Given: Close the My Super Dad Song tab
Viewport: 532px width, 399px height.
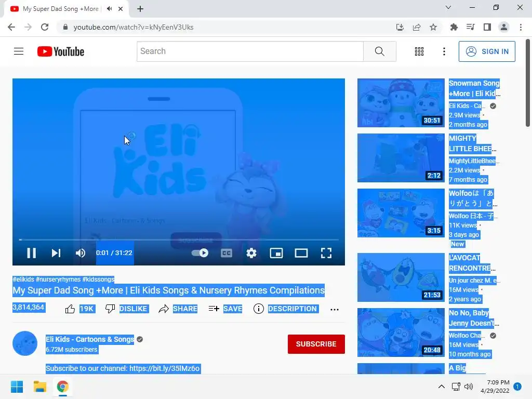Looking at the screenshot, I should [121, 9].
